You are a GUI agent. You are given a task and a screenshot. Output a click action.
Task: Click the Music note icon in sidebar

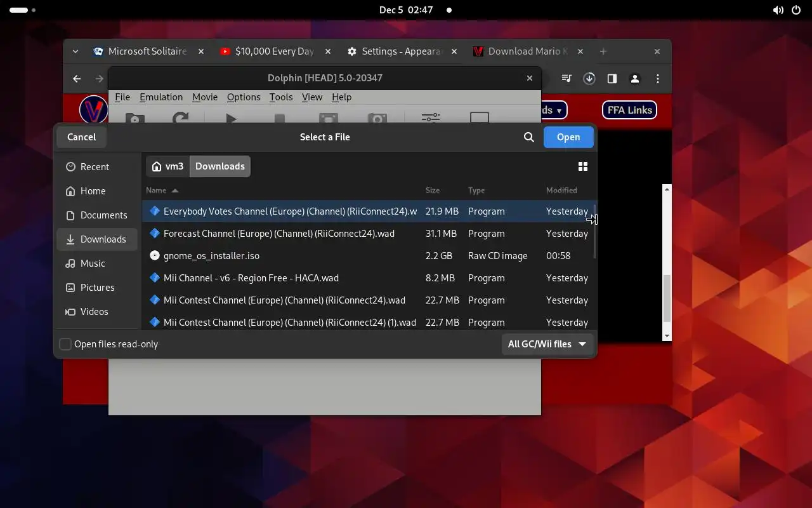tap(70, 264)
